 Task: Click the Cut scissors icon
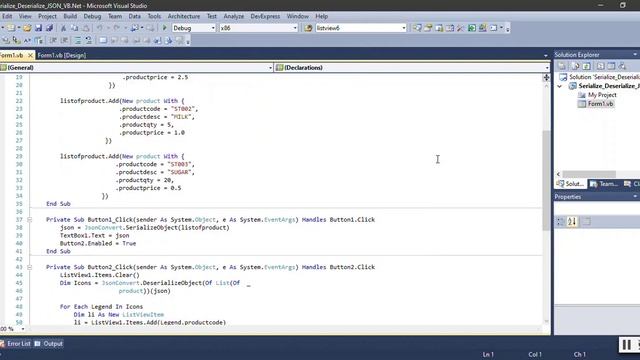click(63, 28)
